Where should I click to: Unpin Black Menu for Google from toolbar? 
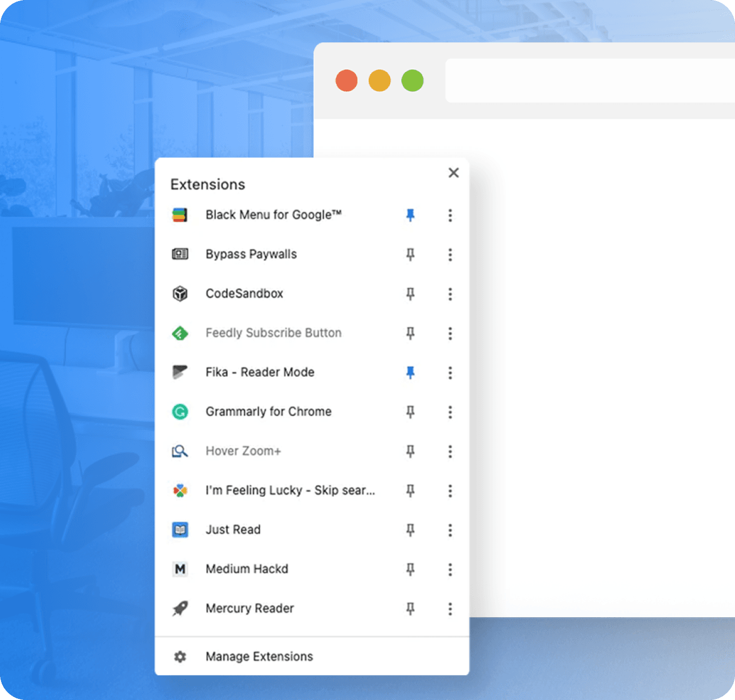point(410,215)
